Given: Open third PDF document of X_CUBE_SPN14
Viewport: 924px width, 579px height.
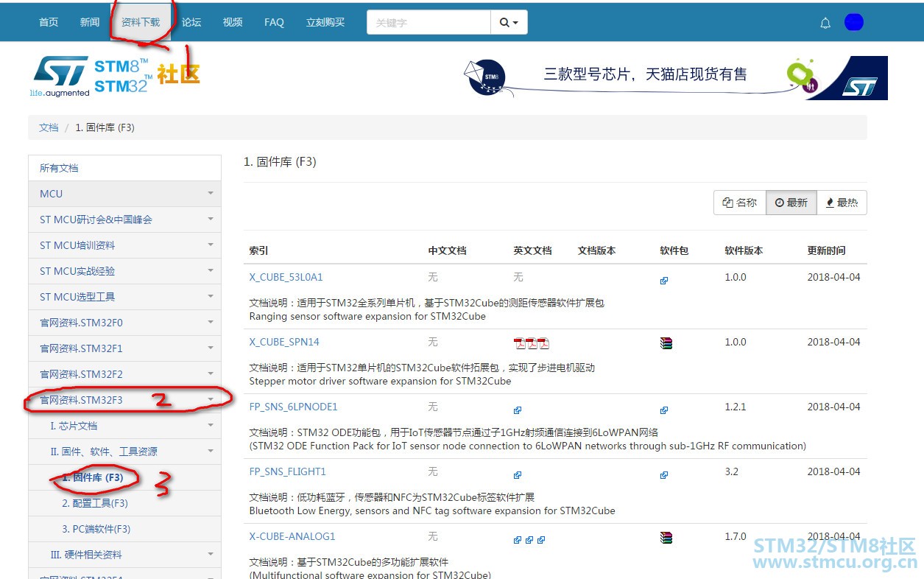Looking at the screenshot, I should [543, 343].
